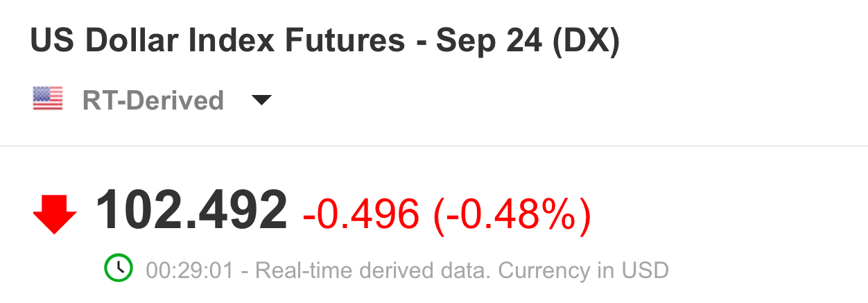Click the -0.496 price change
This screenshot has height=303, width=868.
[361, 214]
